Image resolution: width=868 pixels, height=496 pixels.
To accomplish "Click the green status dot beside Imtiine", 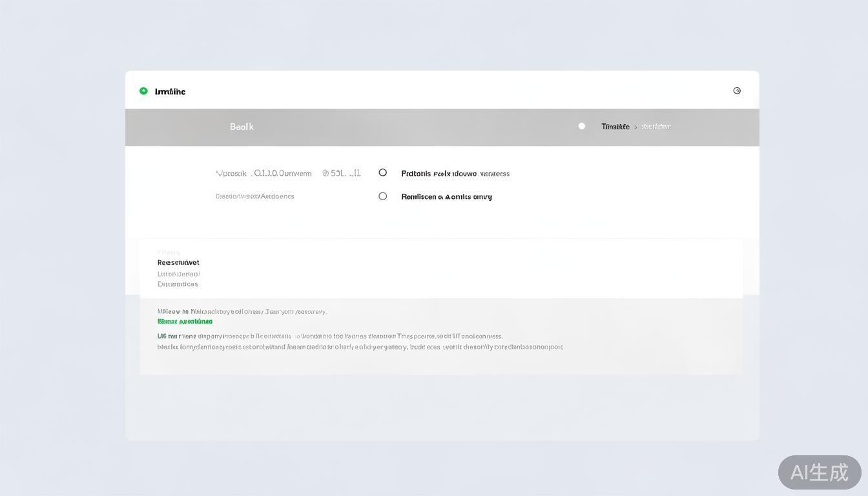I will coord(141,90).
